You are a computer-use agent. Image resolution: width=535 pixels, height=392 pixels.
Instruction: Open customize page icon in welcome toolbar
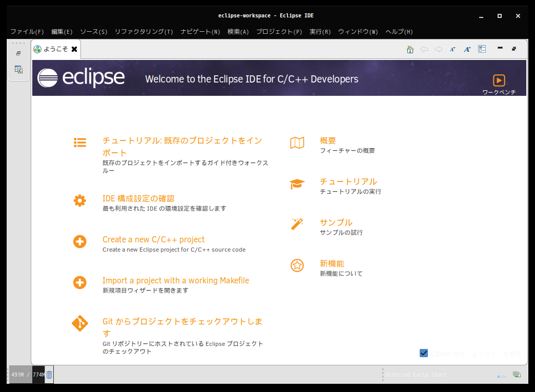(x=482, y=49)
